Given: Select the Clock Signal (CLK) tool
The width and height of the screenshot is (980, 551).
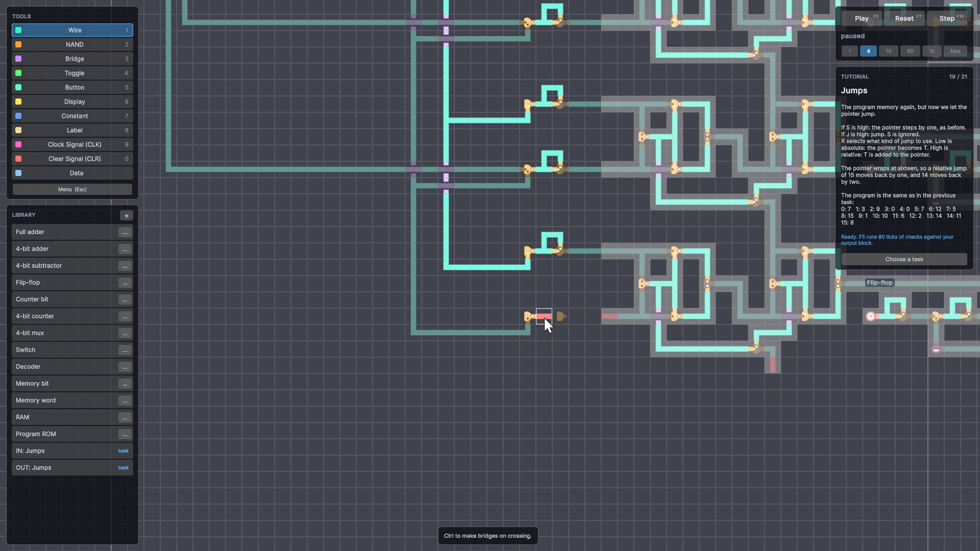Looking at the screenshot, I should (x=72, y=144).
